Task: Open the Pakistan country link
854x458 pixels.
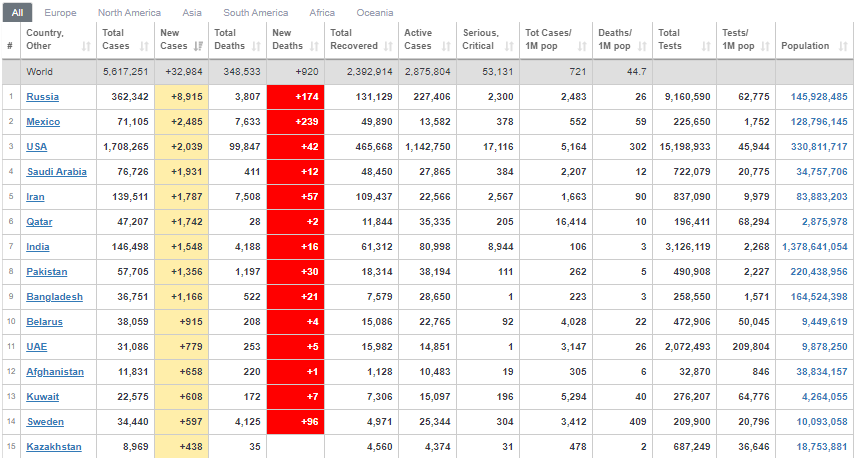Action: [x=47, y=272]
